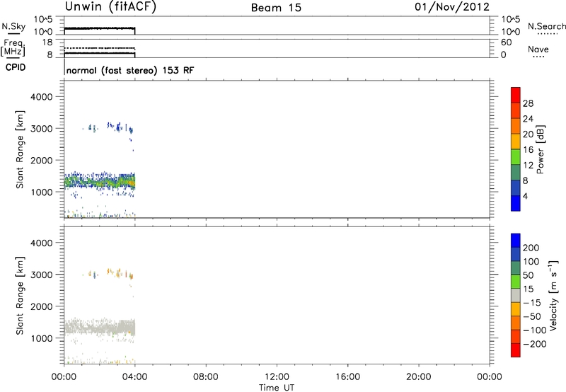Click the "3000" tick in velocity panel
The height and width of the screenshot is (392, 566).
(x=42, y=275)
